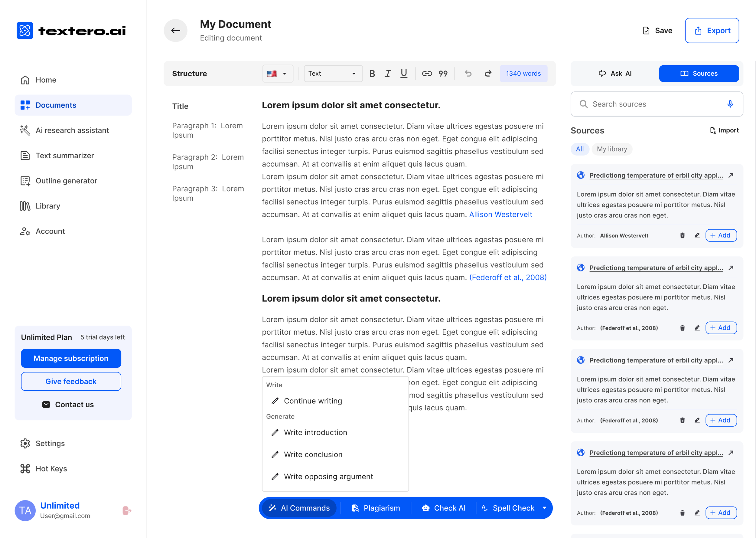
Task: Insert a quote with quotation icon
Action: point(443,74)
